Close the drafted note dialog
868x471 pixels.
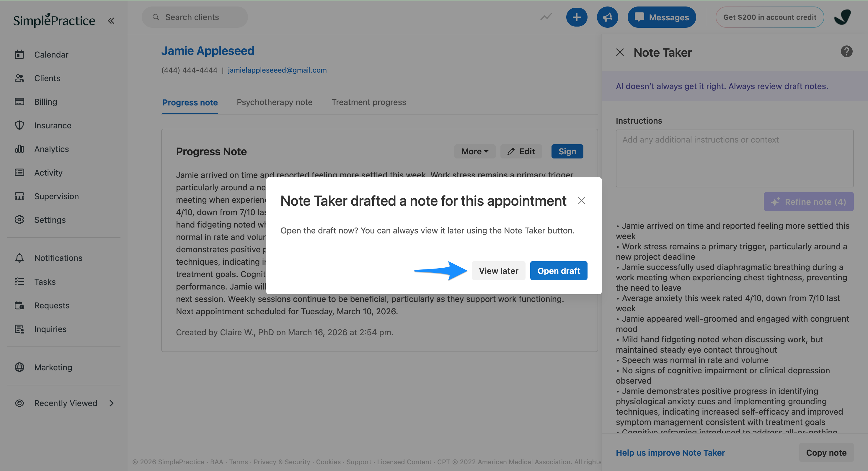coord(581,201)
